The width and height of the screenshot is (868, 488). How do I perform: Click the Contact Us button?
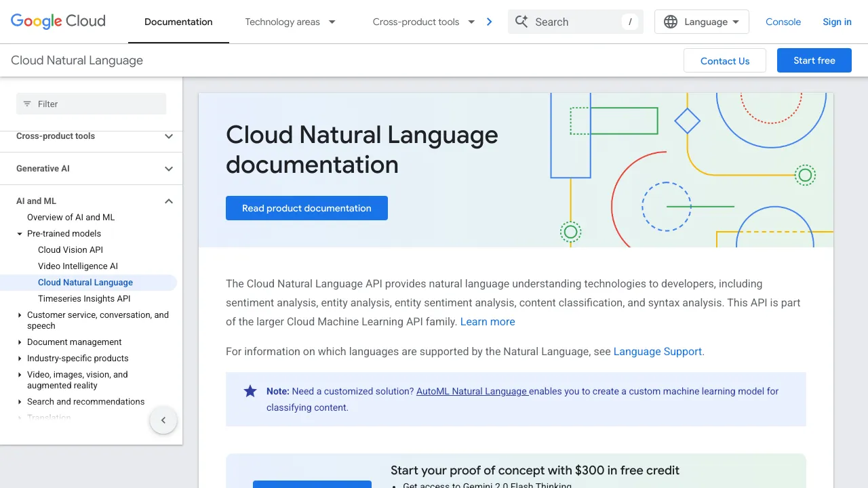point(725,60)
